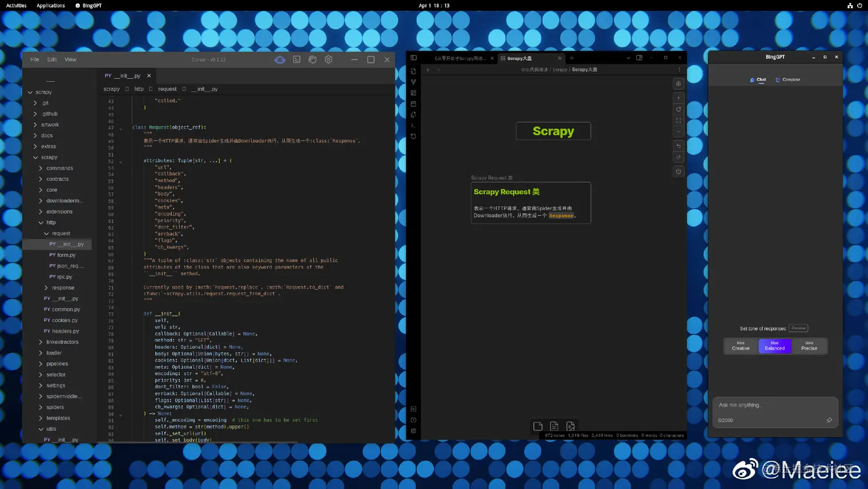Screen dimensions: 868x489
Task: Switch to Compose tab in BingGPT
Action: pyautogui.click(x=788, y=79)
